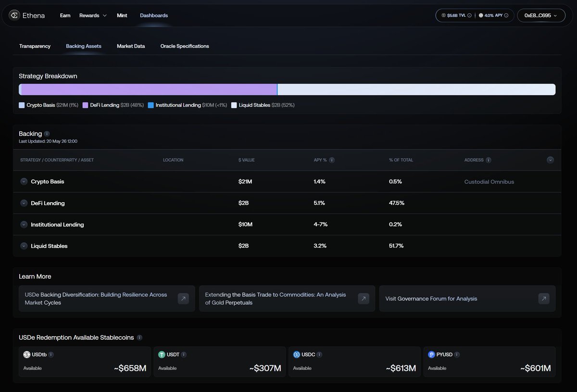
Task: Click the Liquid Stables legend swatch
Action: coord(234,105)
